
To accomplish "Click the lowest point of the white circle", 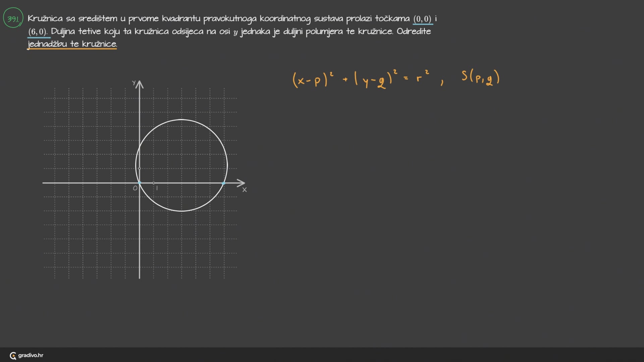I will click(x=181, y=211).
